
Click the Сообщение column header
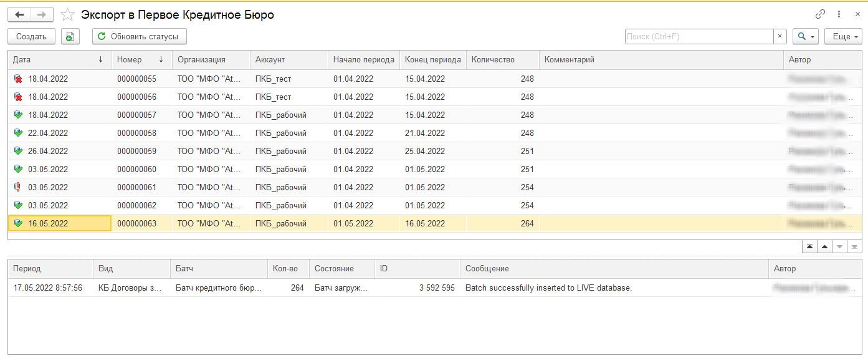pos(614,269)
